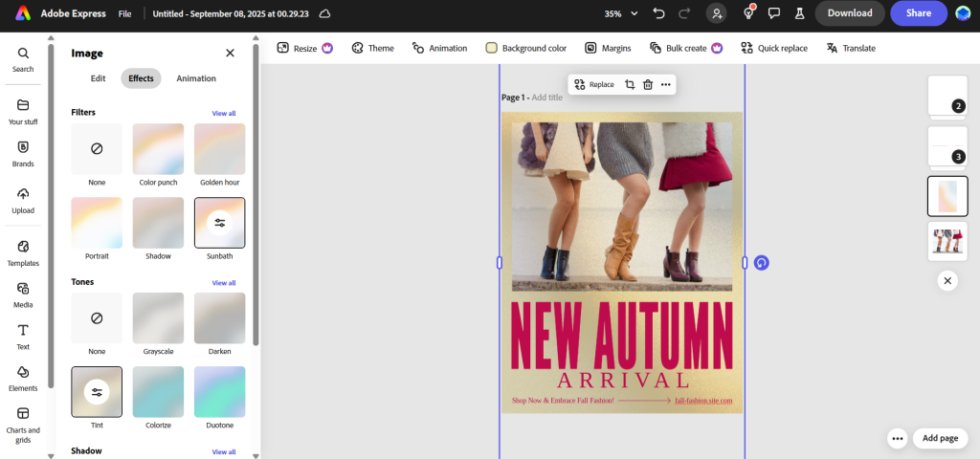Click the Share button
980x459 pixels.
tap(919, 13)
